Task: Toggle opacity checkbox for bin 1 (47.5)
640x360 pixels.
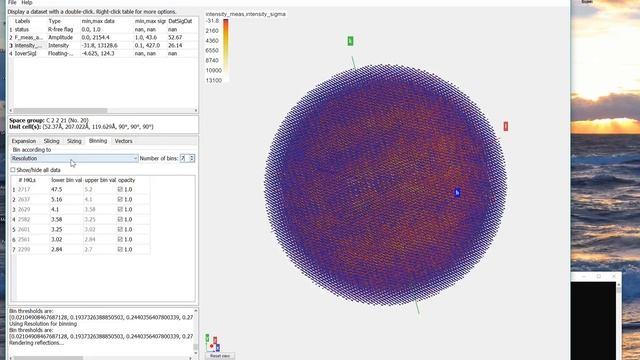Action: [x=120, y=189]
